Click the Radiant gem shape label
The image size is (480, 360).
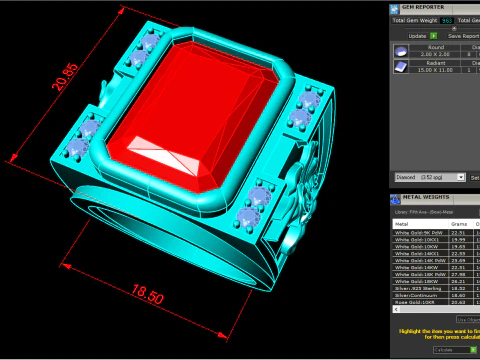click(x=436, y=63)
